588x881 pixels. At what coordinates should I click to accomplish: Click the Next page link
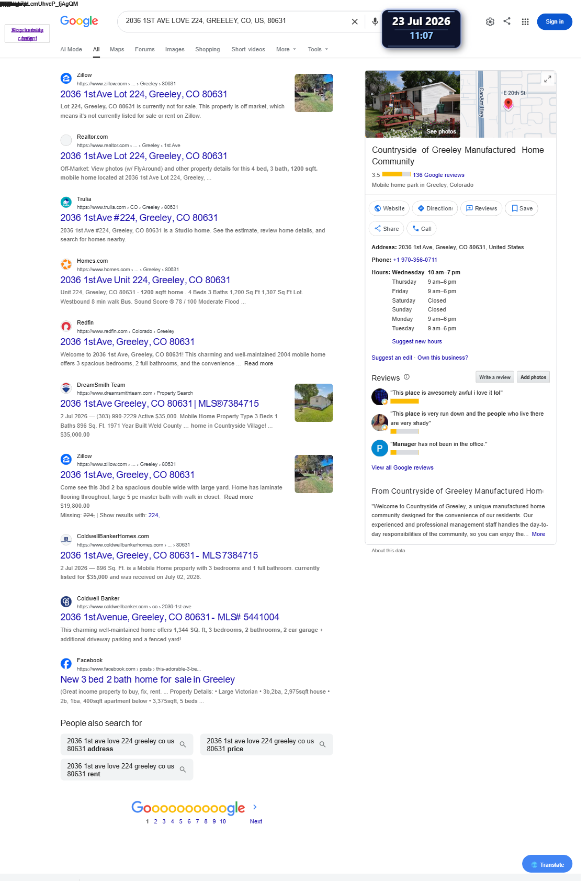(256, 821)
